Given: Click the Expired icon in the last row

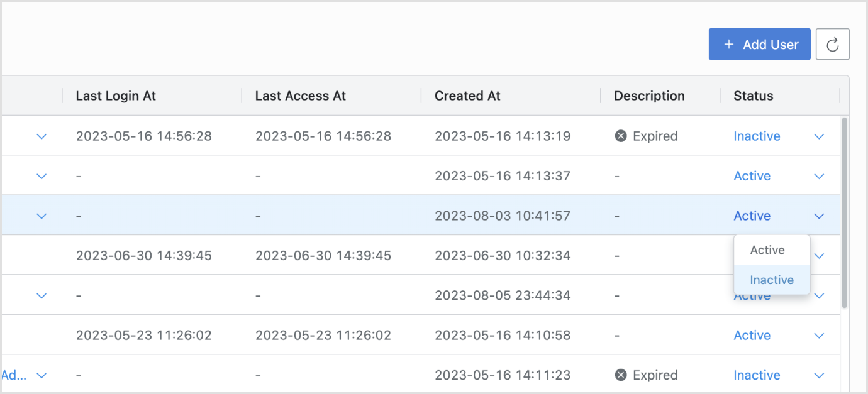Looking at the screenshot, I should (621, 375).
